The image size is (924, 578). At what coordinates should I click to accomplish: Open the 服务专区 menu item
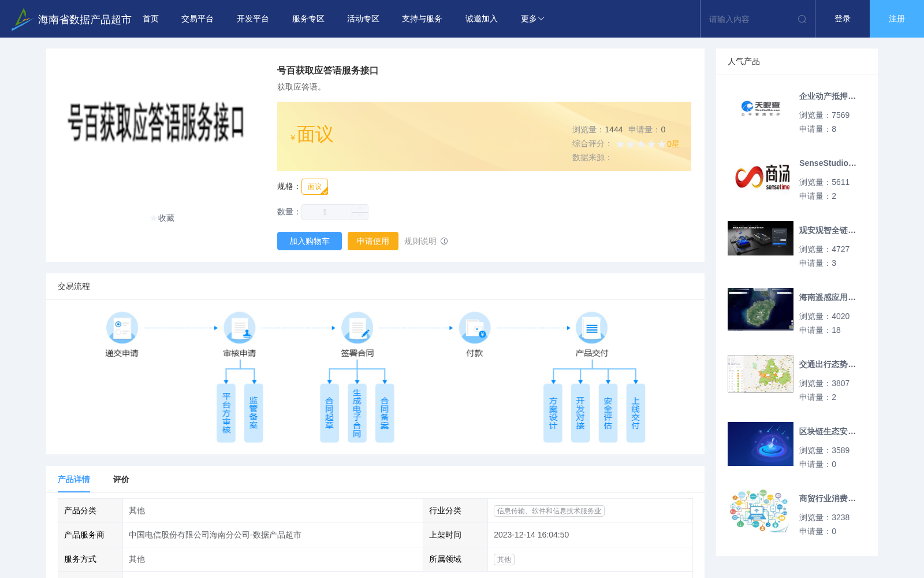(x=308, y=19)
